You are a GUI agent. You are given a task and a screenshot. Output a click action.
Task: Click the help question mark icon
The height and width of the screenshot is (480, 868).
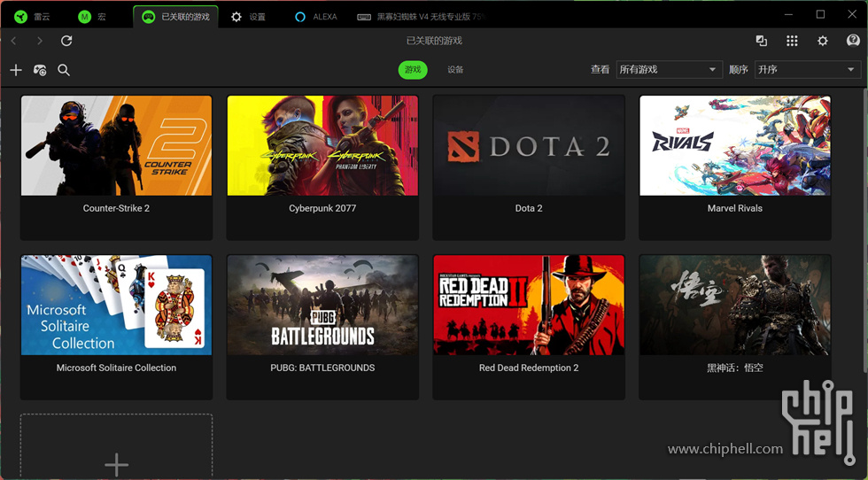click(853, 41)
